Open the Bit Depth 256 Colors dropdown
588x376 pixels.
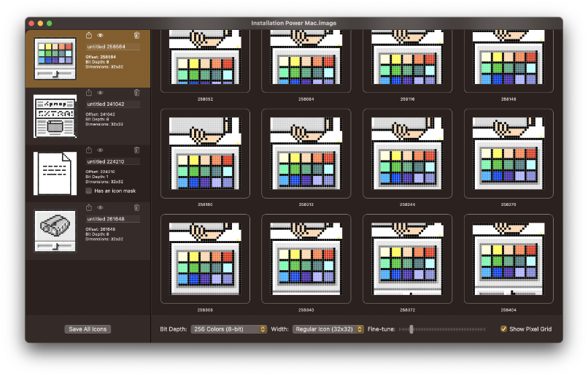[229, 329]
